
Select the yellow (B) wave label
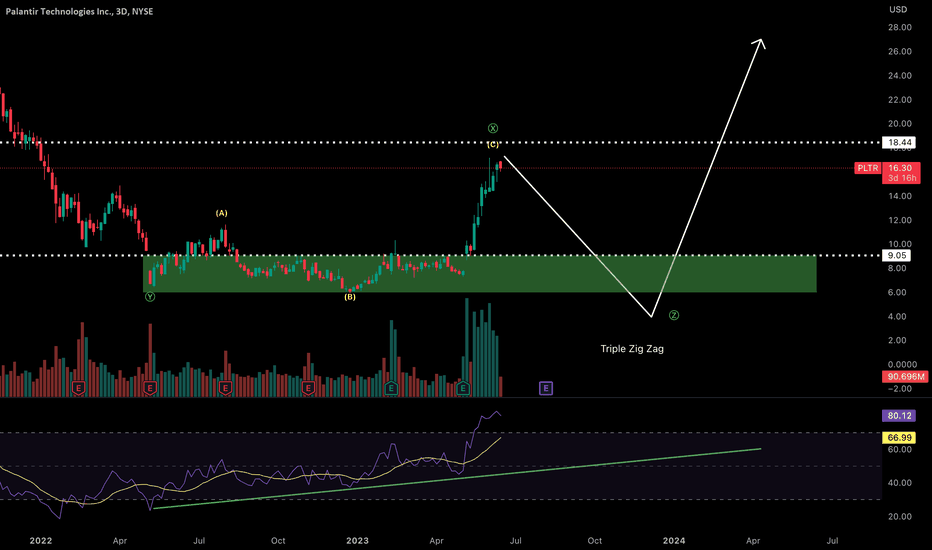pyautogui.click(x=350, y=297)
